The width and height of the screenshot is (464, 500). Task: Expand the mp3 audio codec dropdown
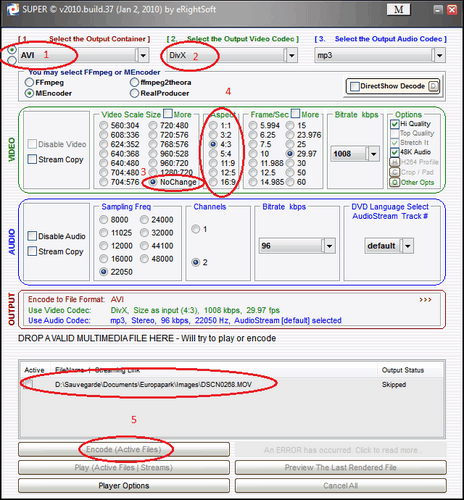click(x=440, y=55)
